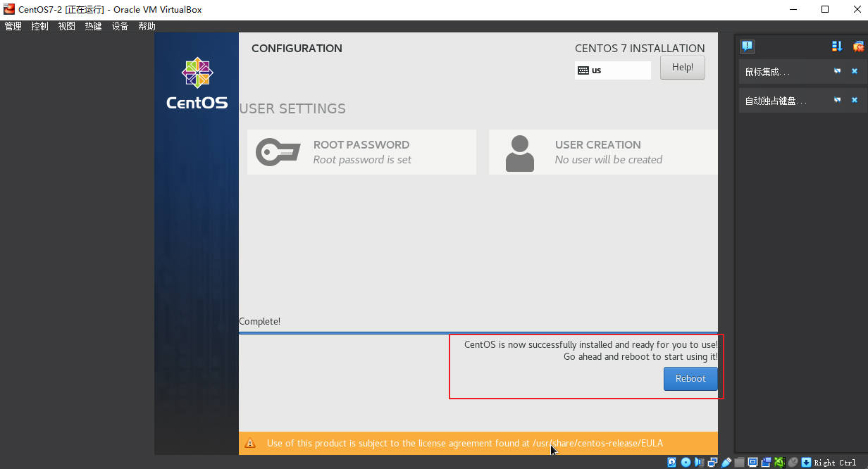Click the Right Ctrl host key label
The height and width of the screenshot is (469, 868).
835,463
